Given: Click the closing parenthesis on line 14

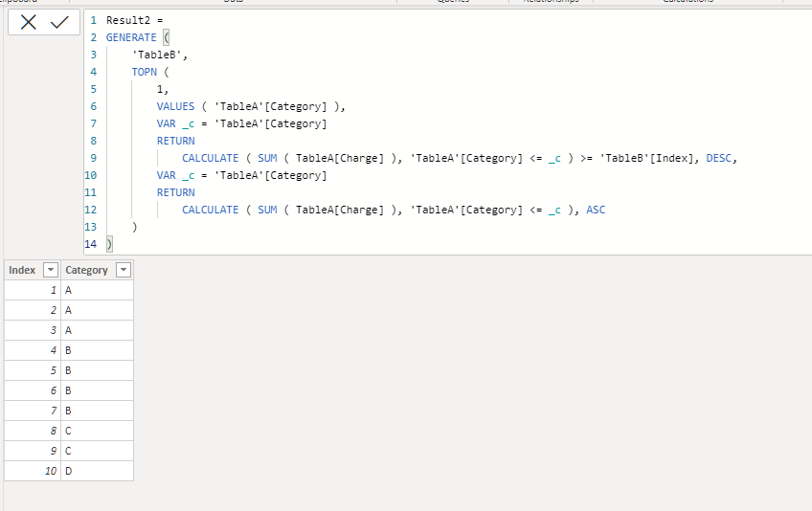Looking at the screenshot, I should coord(109,244).
